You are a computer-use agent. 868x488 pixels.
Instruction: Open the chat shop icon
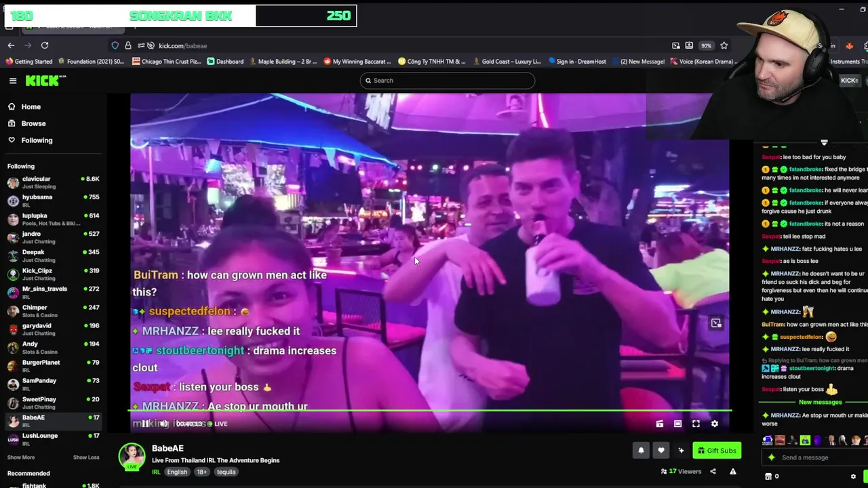point(768,476)
